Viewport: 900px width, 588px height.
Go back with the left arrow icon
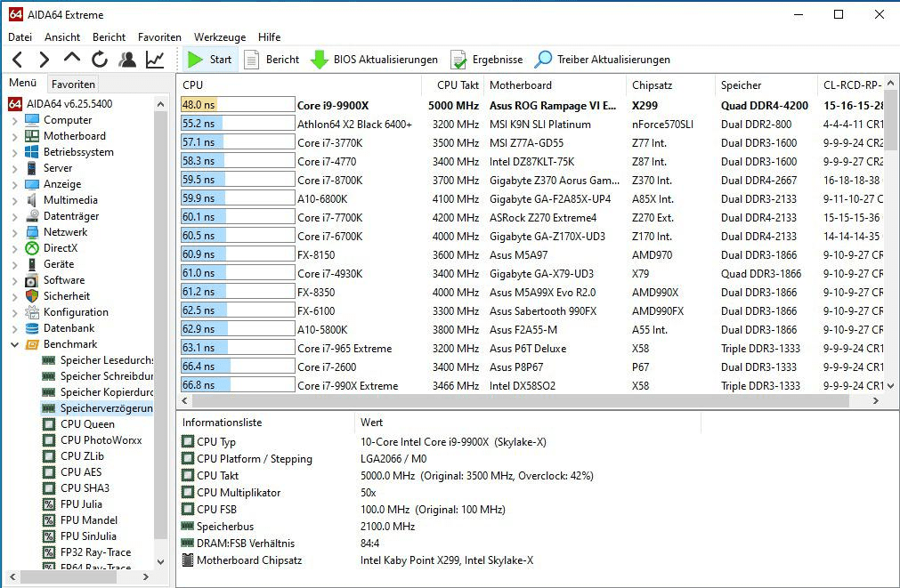click(17, 59)
